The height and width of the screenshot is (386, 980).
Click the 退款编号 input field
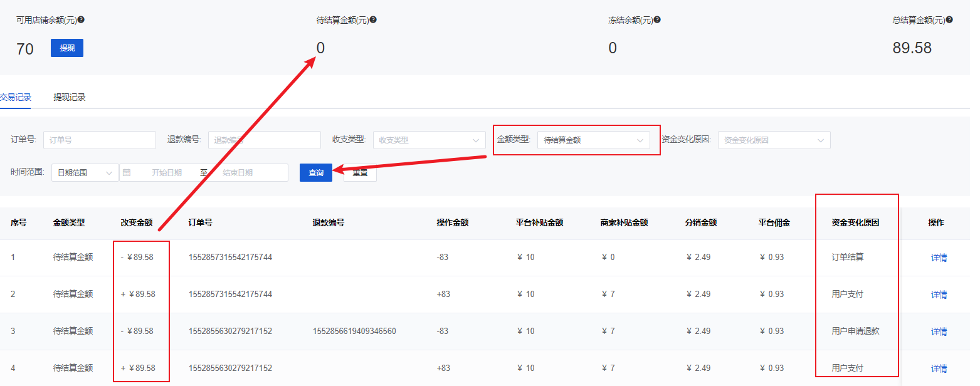click(x=264, y=140)
